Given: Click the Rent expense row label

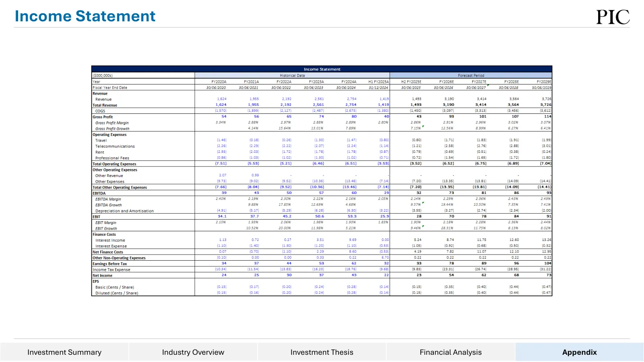Looking at the screenshot, I should [x=100, y=152].
